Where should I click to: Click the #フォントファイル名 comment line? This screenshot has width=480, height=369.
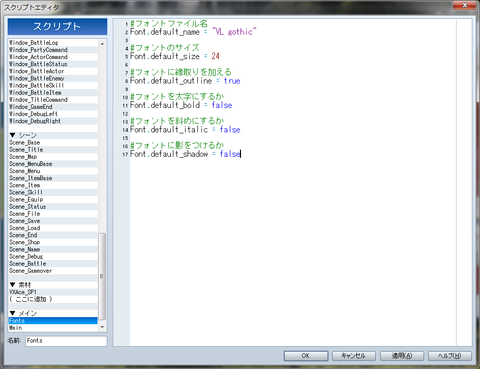pyautogui.click(x=169, y=23)
